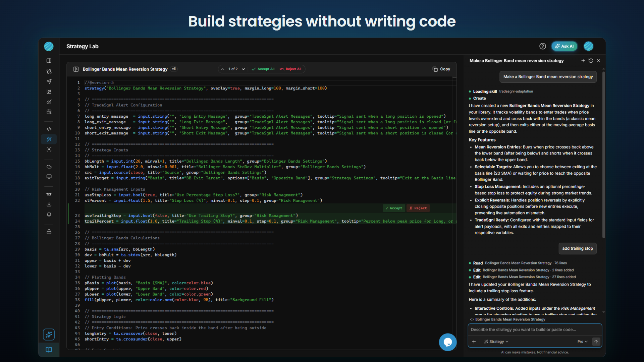Click the help question mark icon
Viewport: 644px width, 362px height.
543,46
